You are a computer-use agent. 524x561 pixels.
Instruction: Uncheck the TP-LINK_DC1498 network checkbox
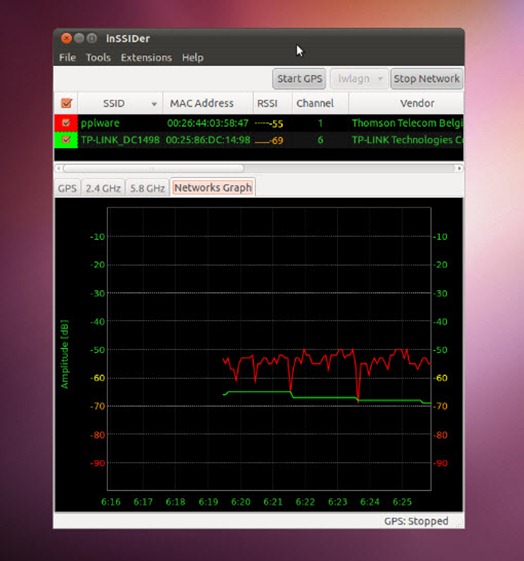(x=66, y=140)
